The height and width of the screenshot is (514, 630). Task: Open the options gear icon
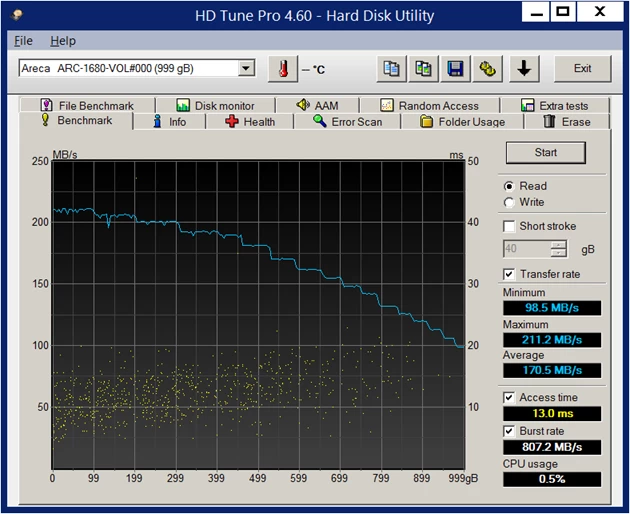coord(487,69)
